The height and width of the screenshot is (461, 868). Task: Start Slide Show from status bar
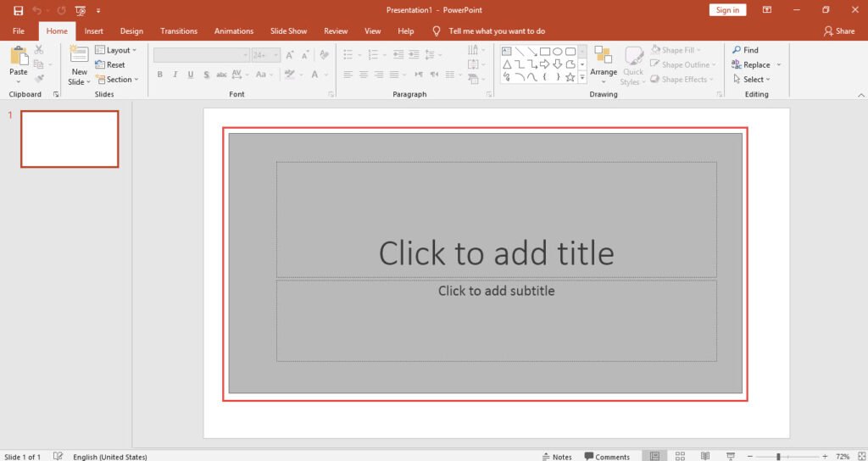coord(730,456)
